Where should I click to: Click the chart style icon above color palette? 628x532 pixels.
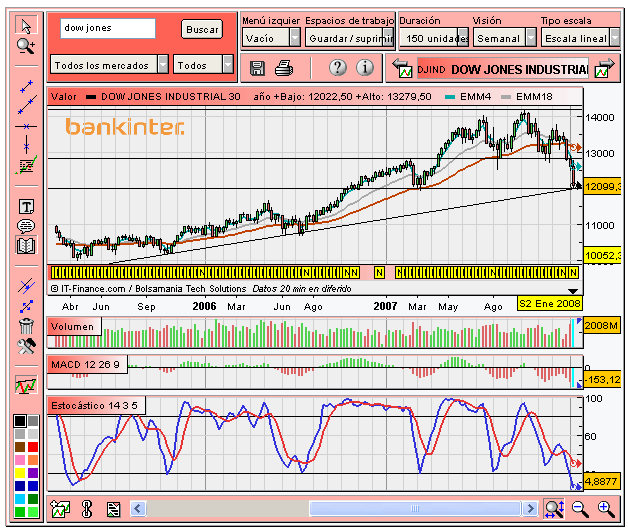pyautogui.click(x=26, y=385)
